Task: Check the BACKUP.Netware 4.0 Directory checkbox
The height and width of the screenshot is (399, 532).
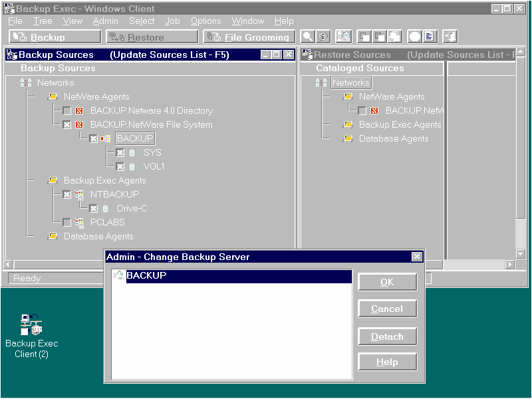Action: [x=67, y=111]
